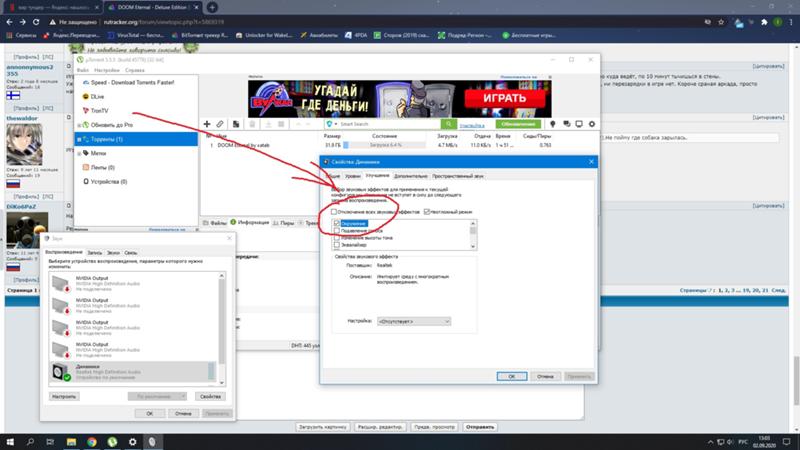Click the Свойства button in Sound window
800x450 pixels.
[210, 396]
